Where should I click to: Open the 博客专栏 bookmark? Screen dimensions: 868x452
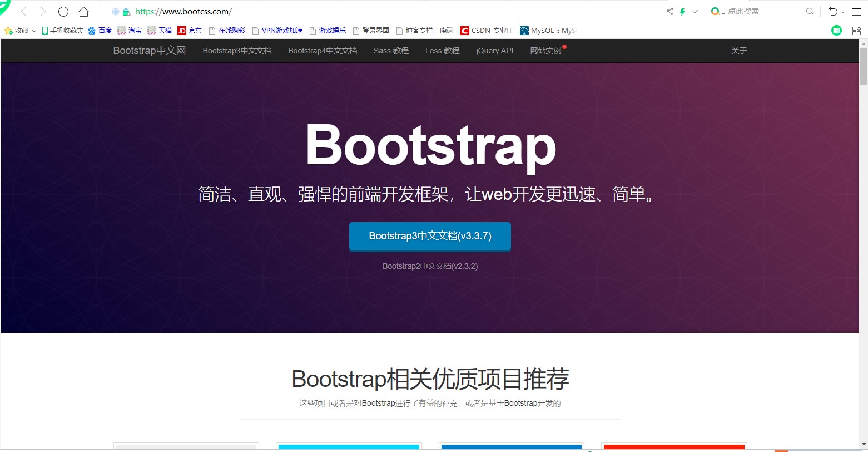pos(425,31)
